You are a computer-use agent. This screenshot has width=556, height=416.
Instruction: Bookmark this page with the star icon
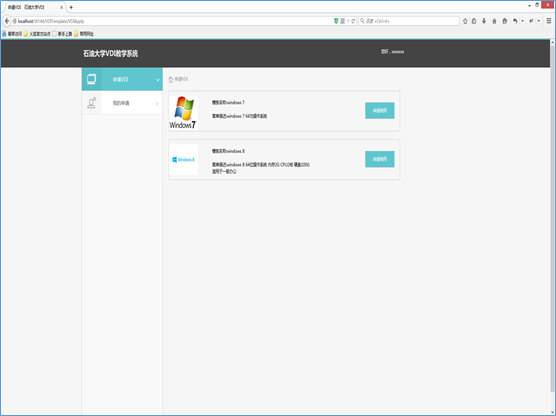click(465, 21)
